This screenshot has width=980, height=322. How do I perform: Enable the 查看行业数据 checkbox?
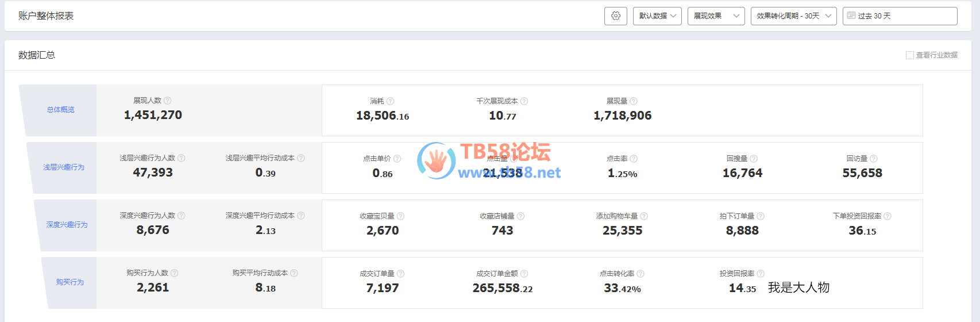[x=910, y=55]
